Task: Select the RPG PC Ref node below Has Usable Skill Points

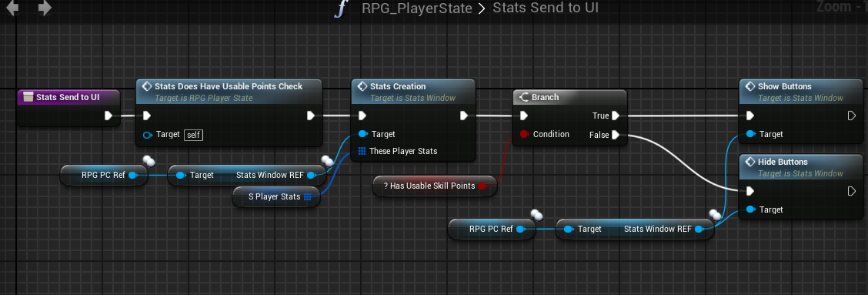Action: tap(492, 229)
